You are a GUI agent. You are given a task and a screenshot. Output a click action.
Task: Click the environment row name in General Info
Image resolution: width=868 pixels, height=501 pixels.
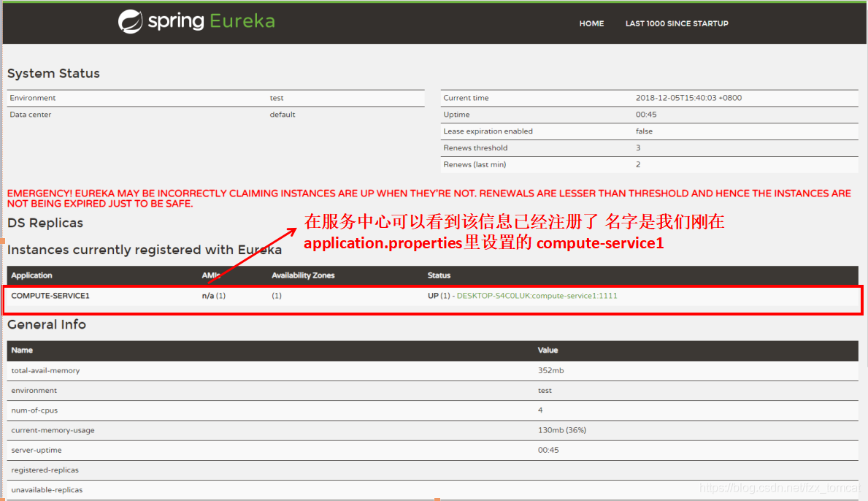34,390
